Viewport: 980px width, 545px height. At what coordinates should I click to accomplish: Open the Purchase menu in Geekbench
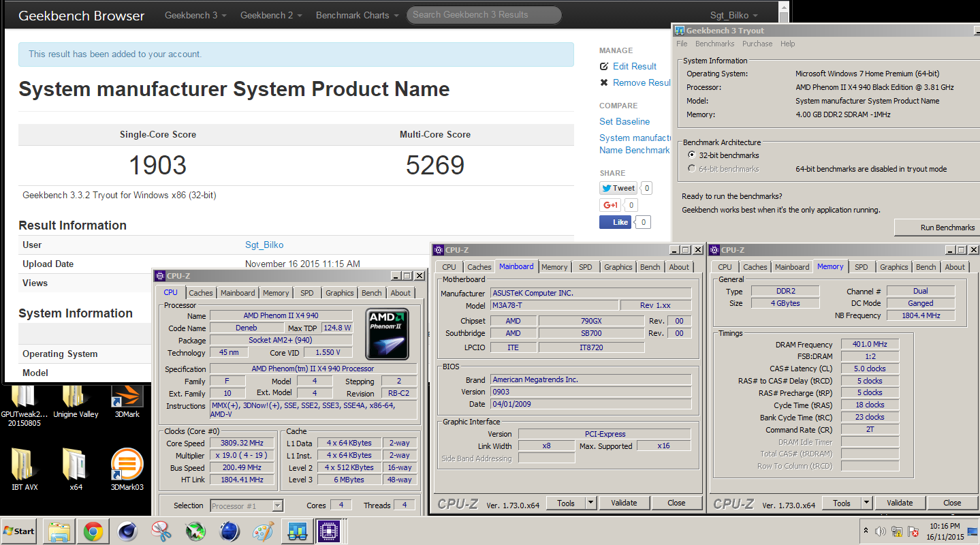(x=757, y=44)
